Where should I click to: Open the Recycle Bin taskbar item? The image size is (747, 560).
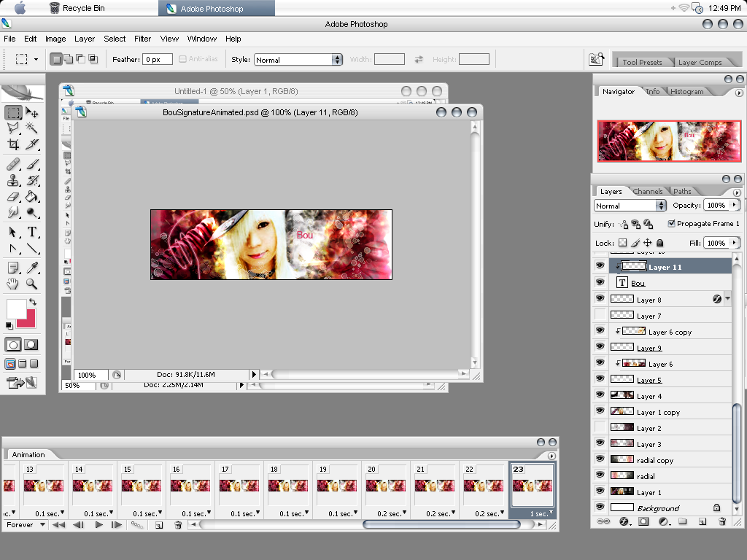77,8
